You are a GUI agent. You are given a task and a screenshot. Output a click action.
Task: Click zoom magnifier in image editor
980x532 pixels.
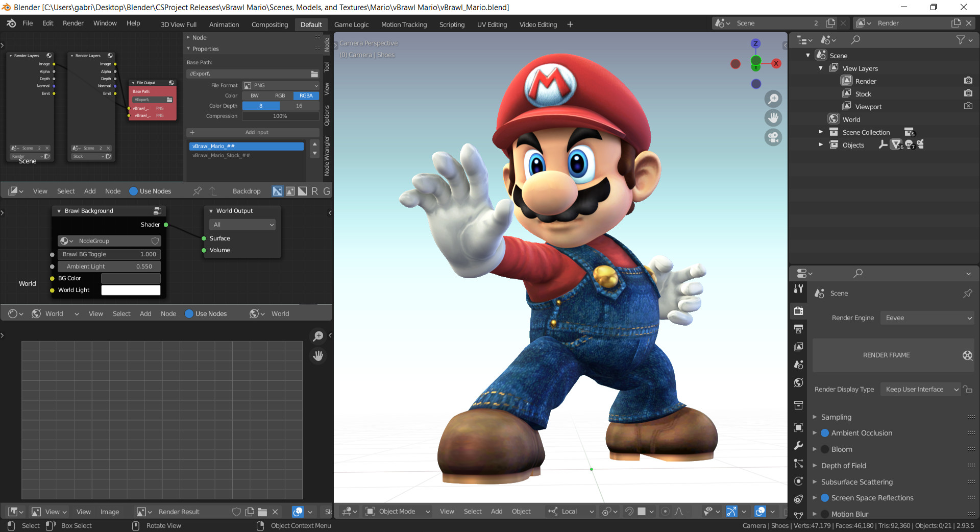coord(318,336)
